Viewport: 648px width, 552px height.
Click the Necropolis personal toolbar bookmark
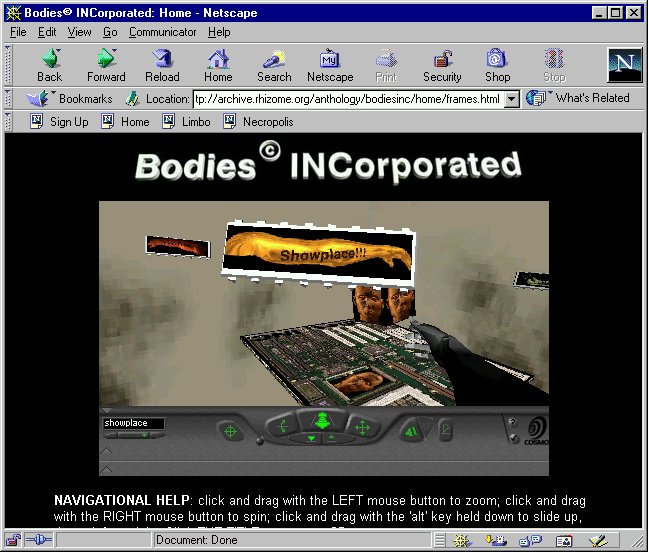[x=258, y=121]
